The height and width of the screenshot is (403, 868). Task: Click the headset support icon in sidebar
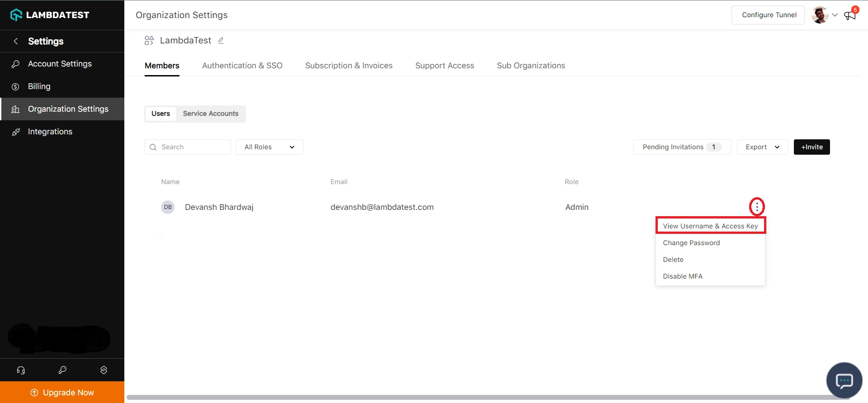(x=21, y=370)
